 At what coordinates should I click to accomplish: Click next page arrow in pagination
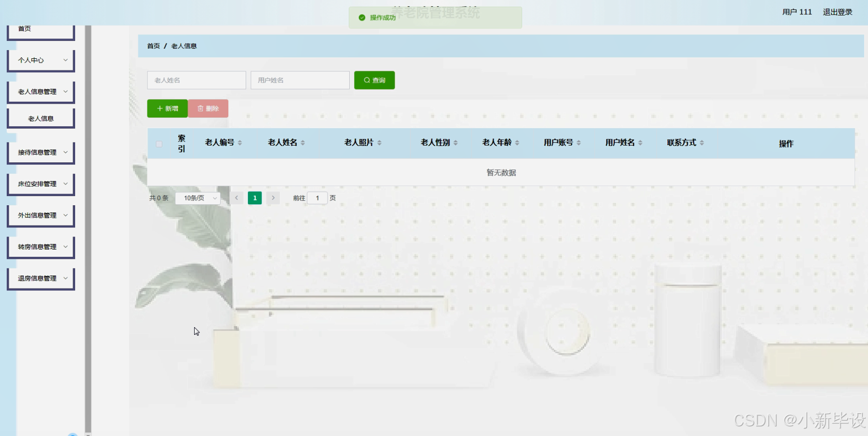pos(273,198)
